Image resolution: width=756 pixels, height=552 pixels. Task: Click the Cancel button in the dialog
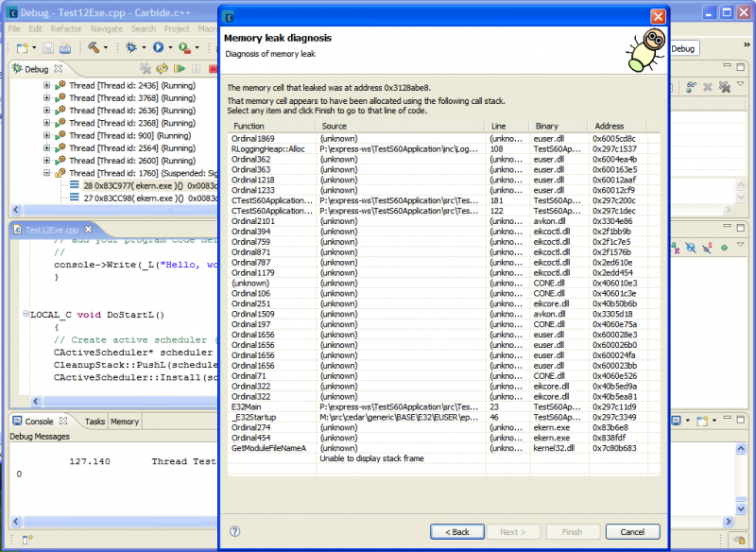[632, 532]
